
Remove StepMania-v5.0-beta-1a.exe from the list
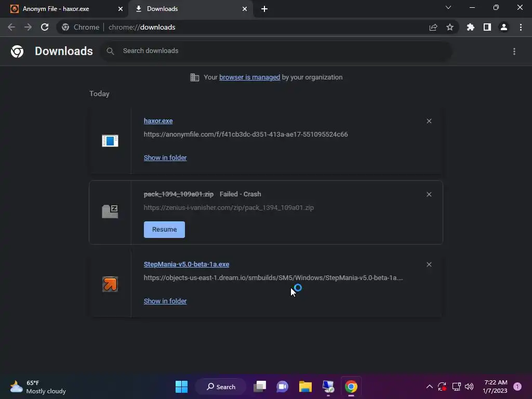click(429, 264)
